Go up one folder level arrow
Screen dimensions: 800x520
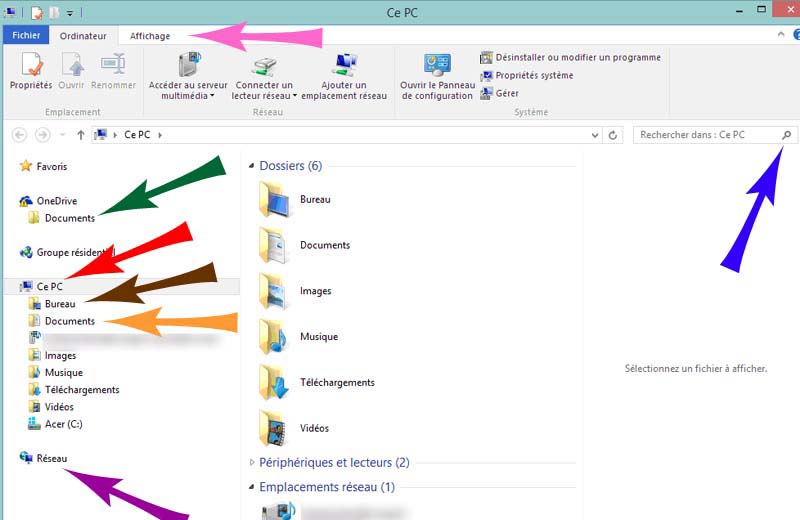pyautogui.click(x=81, y=135)
